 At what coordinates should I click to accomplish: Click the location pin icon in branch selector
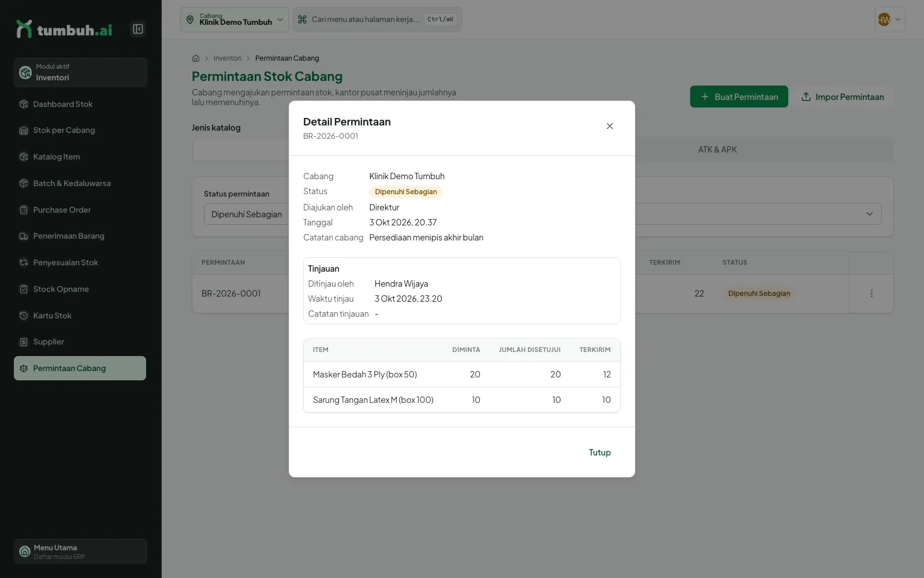[x=190, y=20]
